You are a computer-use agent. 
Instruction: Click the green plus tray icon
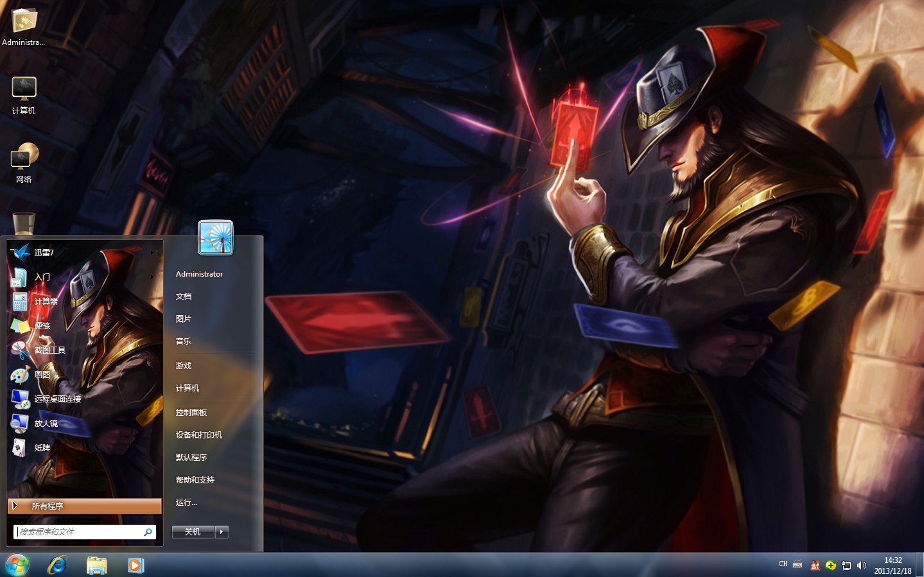(830, 565)
